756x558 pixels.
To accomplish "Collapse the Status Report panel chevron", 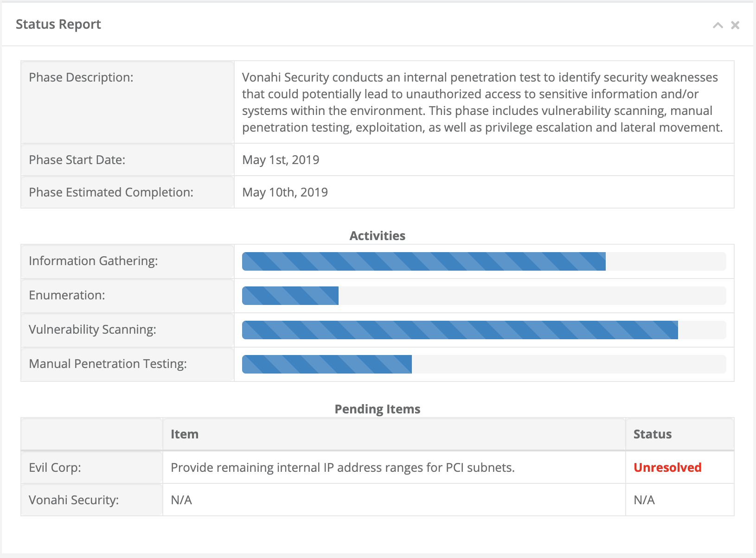I will tap(718, 25).
